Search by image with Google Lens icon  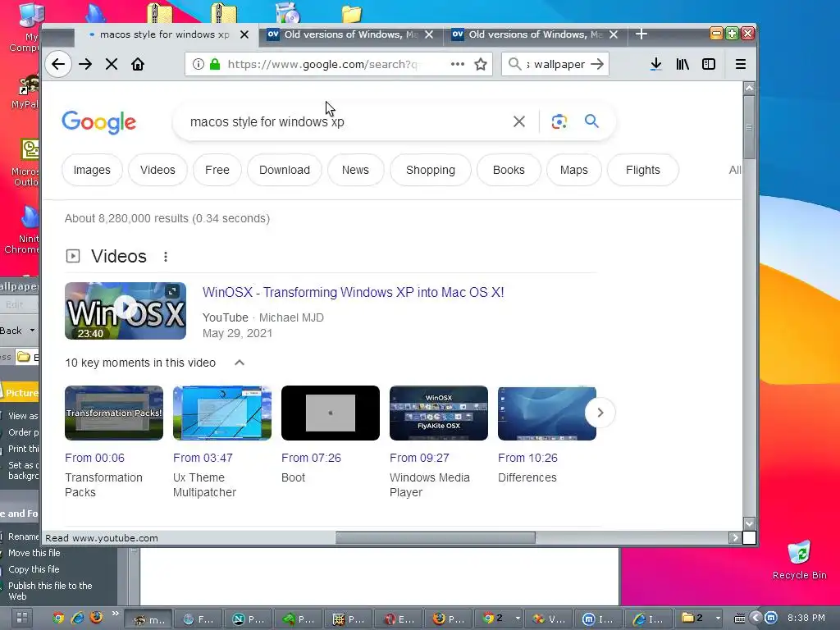(x=559, y=121)
